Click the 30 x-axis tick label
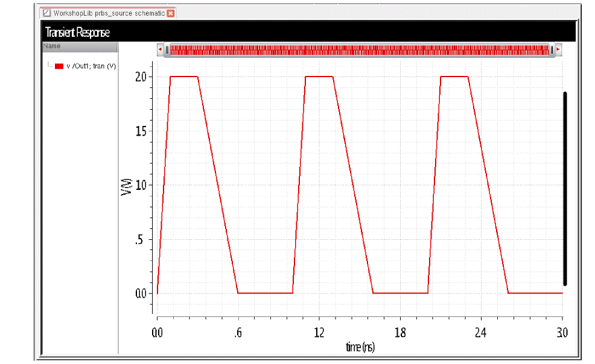The height and width of the screenshot is (364, 595). click(562, 333)
